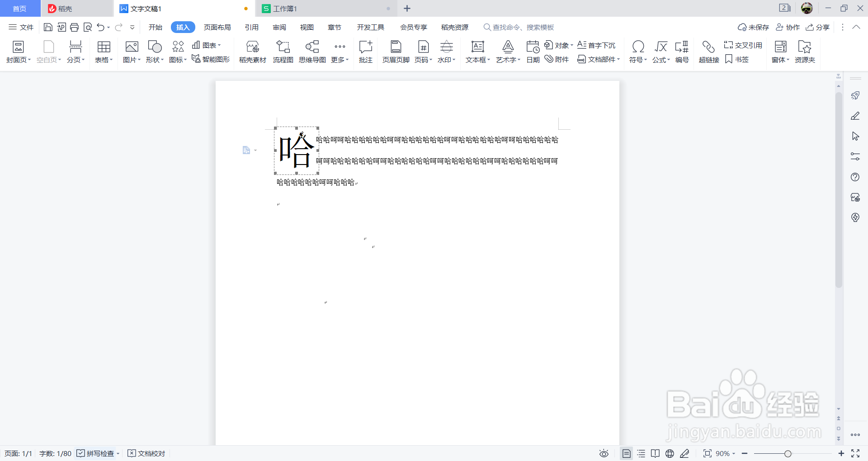Click the zoom out minus button

(x=745, y=453)
